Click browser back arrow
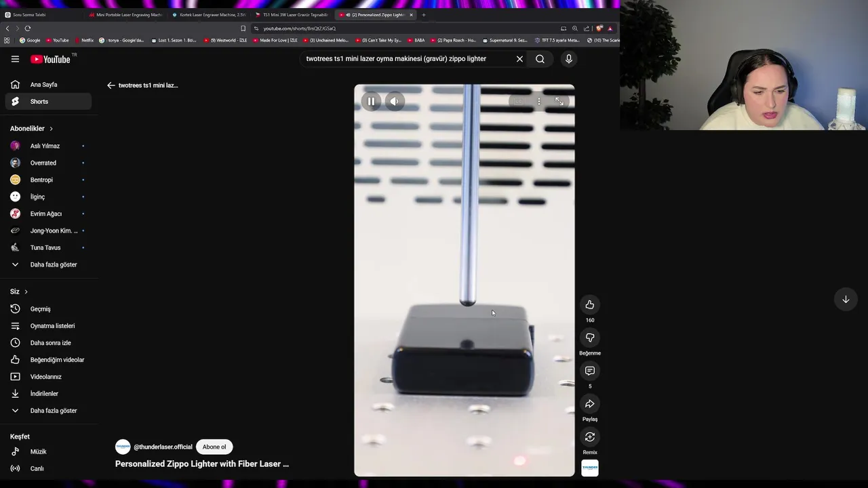 pos(7,28)
